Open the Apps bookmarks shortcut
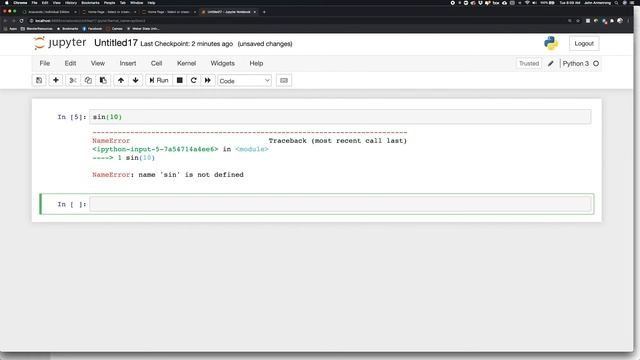640x360 pixels. click(x=11, y=29)
